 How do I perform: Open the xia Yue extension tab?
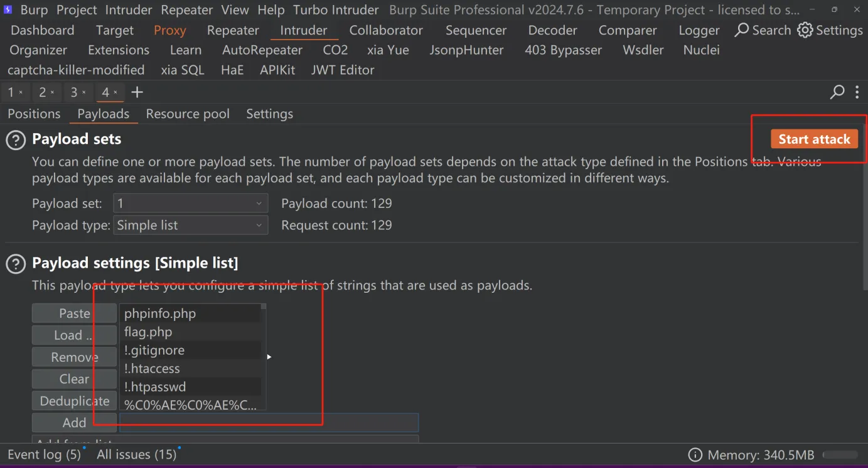click(388, 50)
